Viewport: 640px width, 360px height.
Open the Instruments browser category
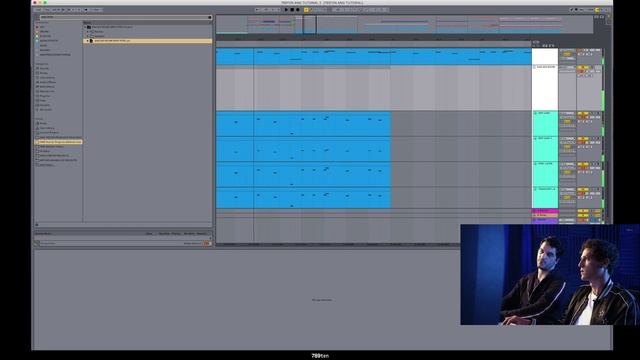(x=46, y=78)
